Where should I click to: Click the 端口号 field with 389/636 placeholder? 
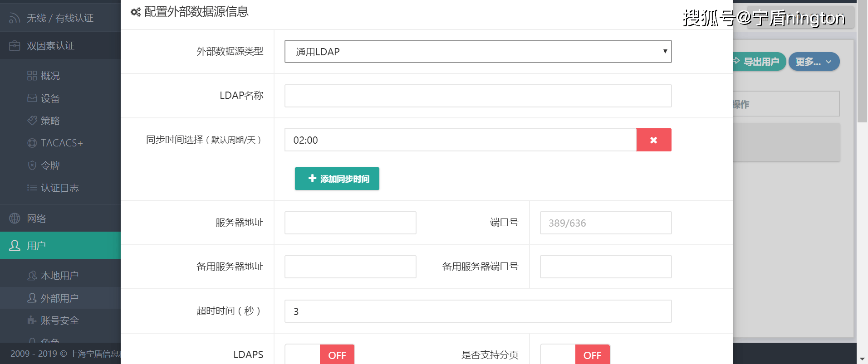point(606,223)
